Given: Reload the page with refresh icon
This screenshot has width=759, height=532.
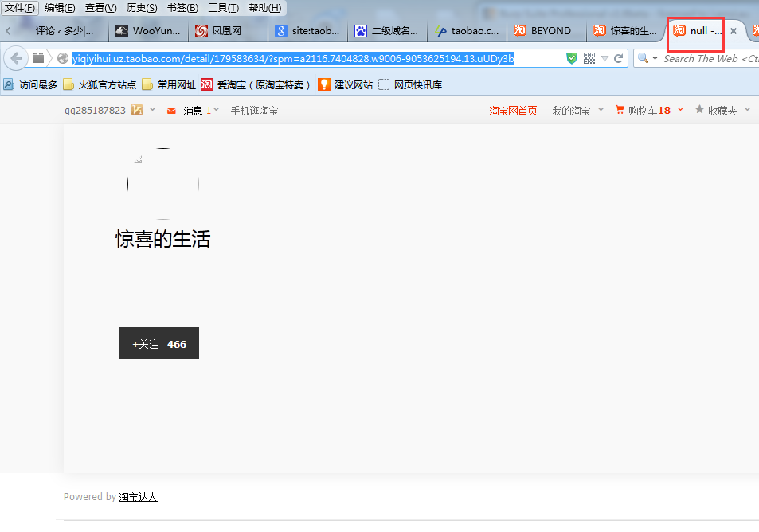Looking at the screenshot, I should 618,59.
